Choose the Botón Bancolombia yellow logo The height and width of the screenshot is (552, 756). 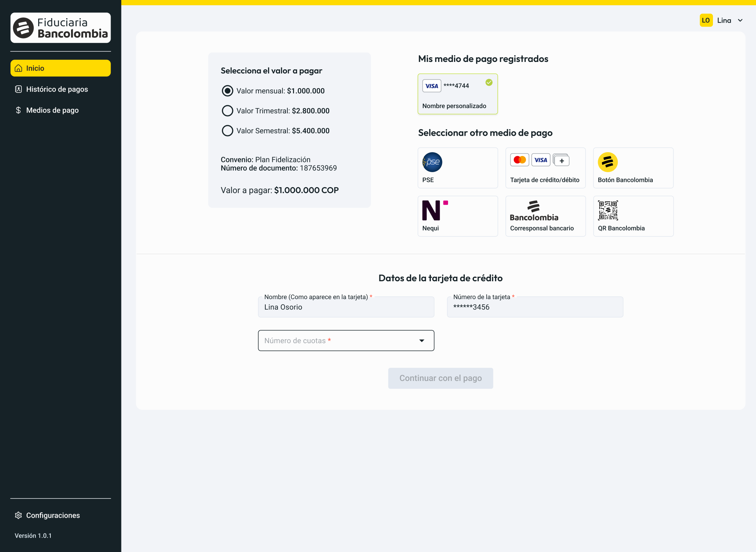click(608, 162)
